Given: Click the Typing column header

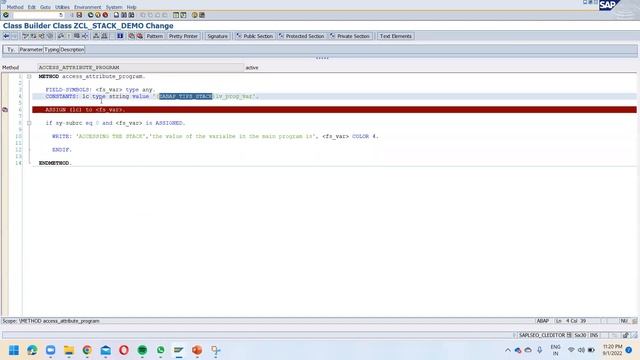Looking at the screenshot, I should 52,49.
